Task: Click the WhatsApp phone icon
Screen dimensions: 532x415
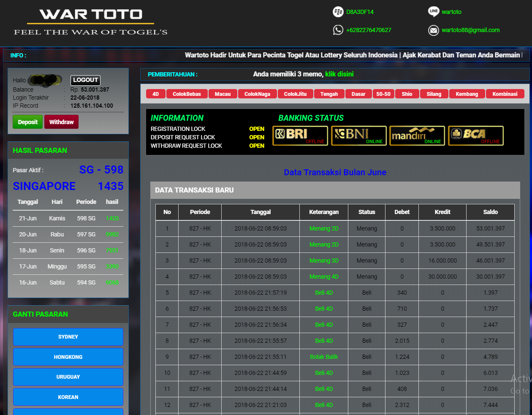Action: [338, 30]
